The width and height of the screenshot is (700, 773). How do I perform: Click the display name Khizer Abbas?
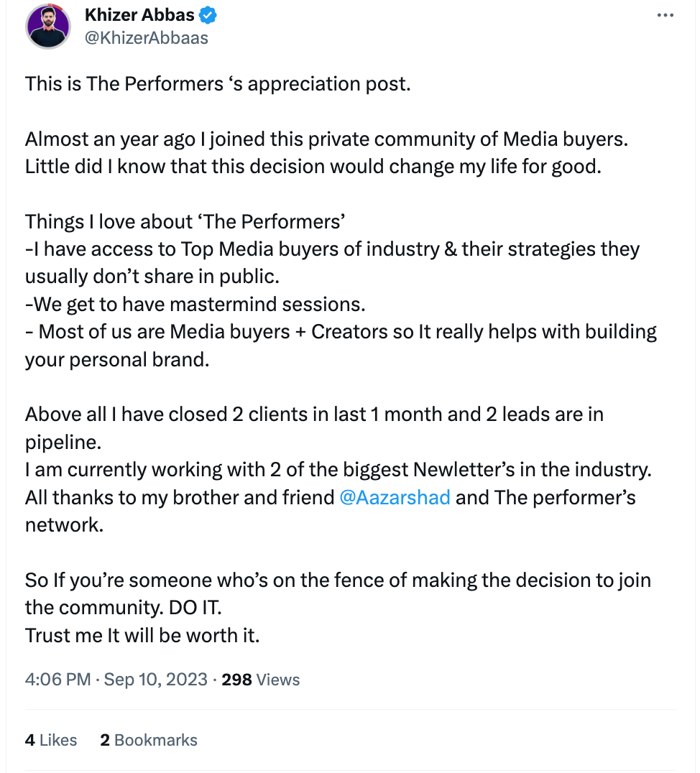point(141,15)
